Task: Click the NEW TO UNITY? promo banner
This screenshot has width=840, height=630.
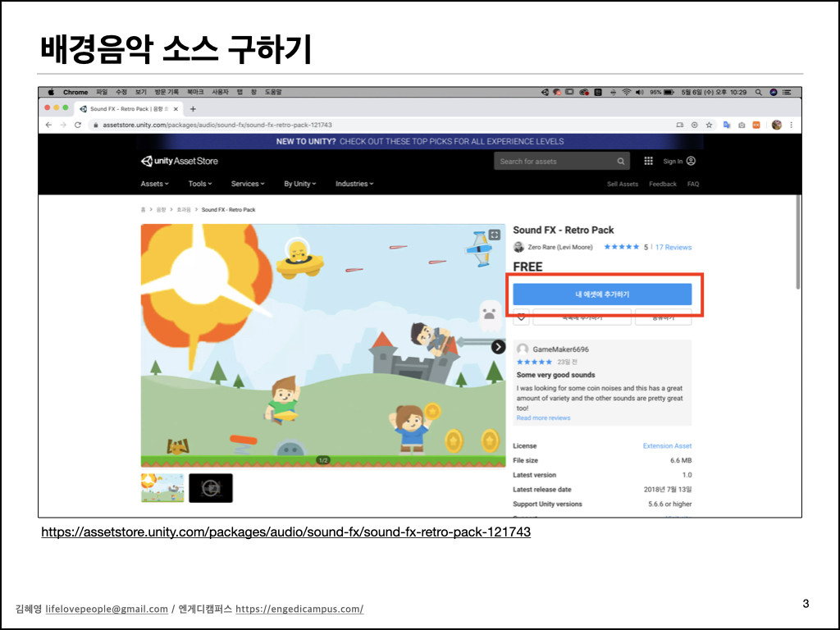Action: [x=420, y=141]
